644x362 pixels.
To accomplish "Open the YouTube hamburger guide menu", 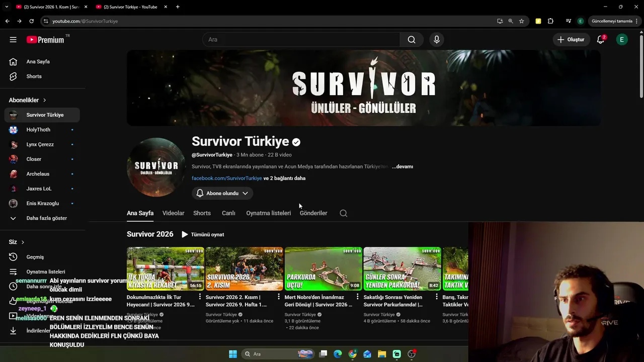I will 13,40.
